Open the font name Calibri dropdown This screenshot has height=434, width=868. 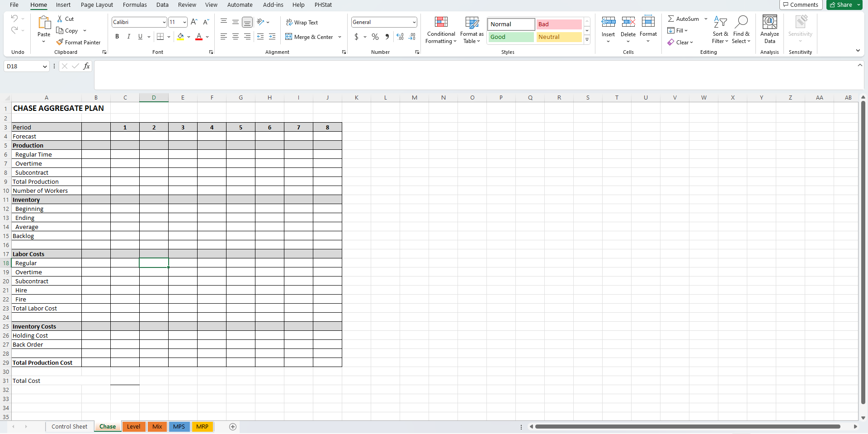[164, 22]
